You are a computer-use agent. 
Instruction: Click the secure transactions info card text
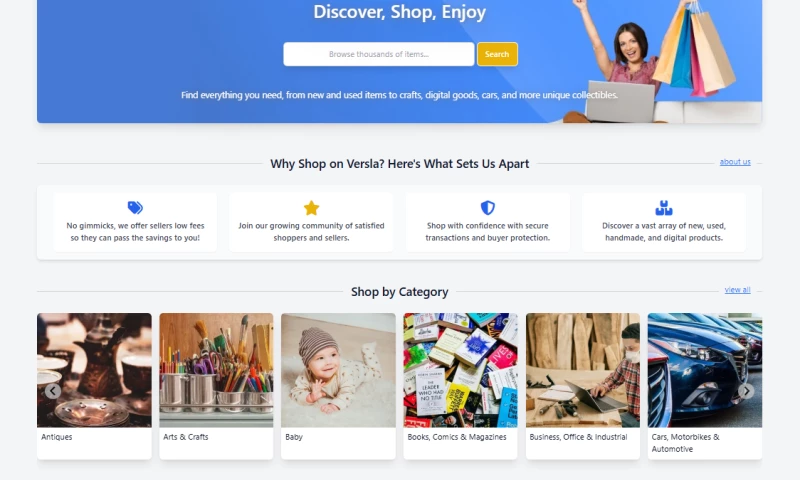coord(488,232)
